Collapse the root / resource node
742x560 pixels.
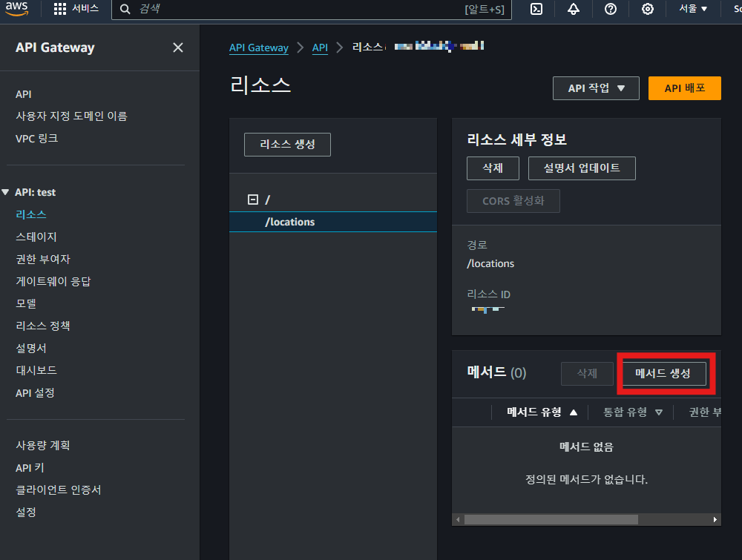pyautogui.click(x=253, y=200)
